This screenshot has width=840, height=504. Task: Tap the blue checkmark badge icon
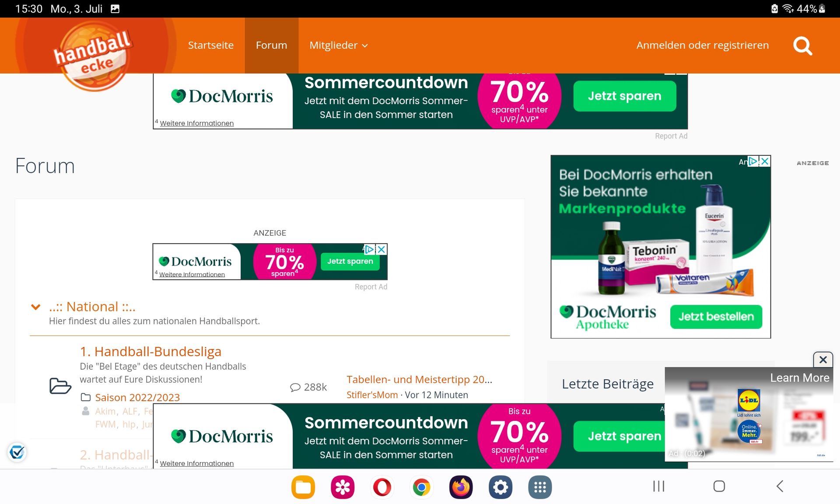(17, 452)
